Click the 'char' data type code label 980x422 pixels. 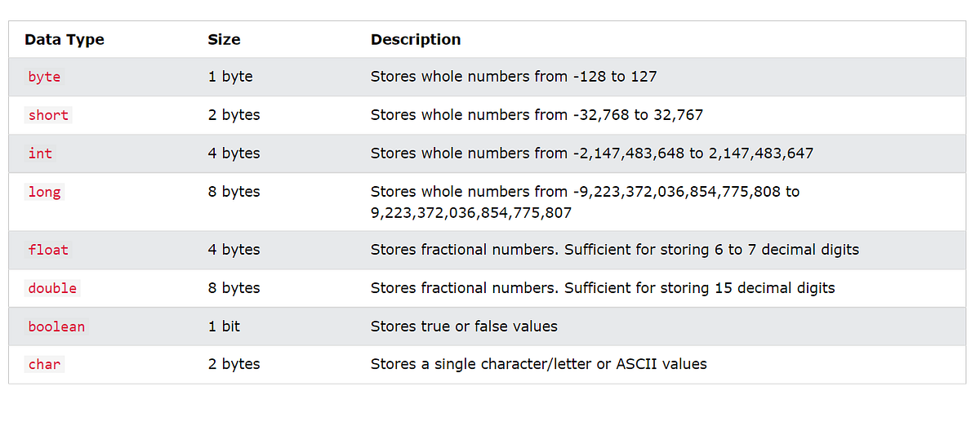[44, 365]
